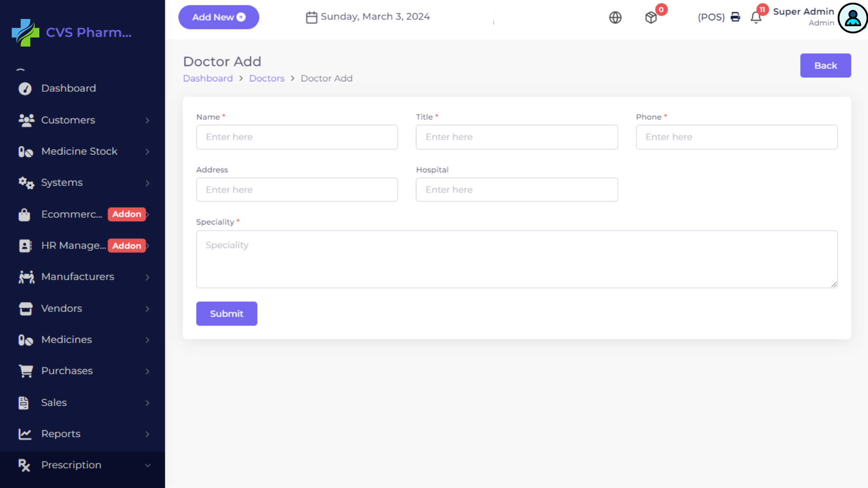Image resolution: width=868 pixels, height=488 pixels.
Task: Click the Dashboard gauge icon in sidebar
Action: [x=25, y=89]
